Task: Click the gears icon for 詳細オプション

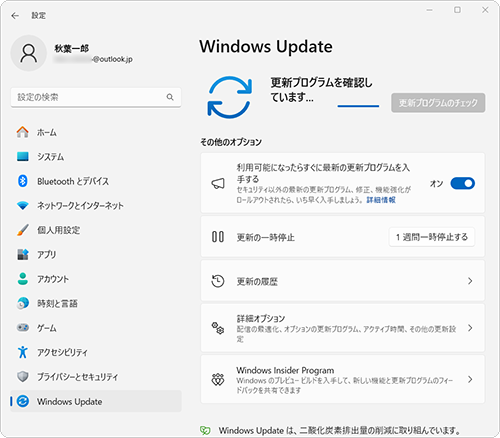Action: coord(218,328)
